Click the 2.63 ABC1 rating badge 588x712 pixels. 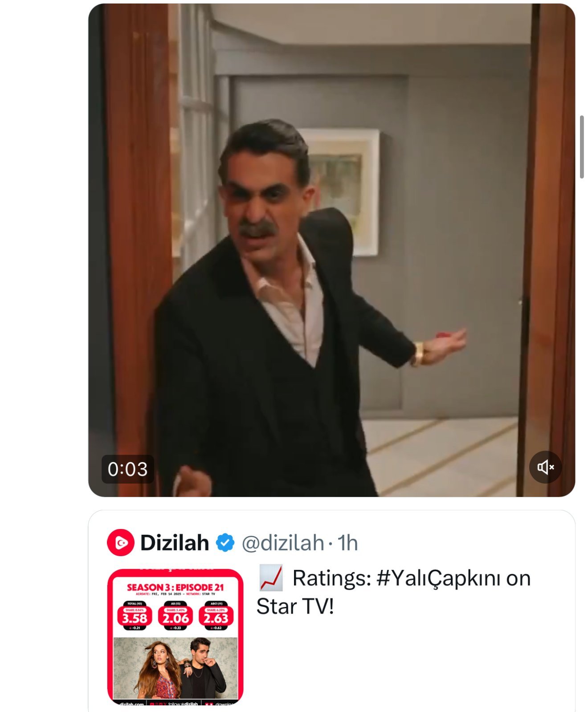point(216,618)
